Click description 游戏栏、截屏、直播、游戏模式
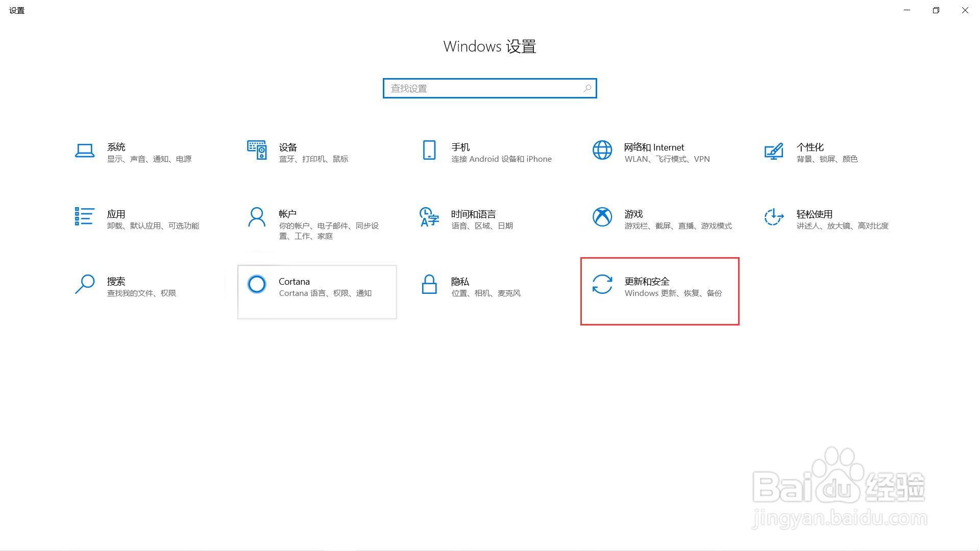 678,226
